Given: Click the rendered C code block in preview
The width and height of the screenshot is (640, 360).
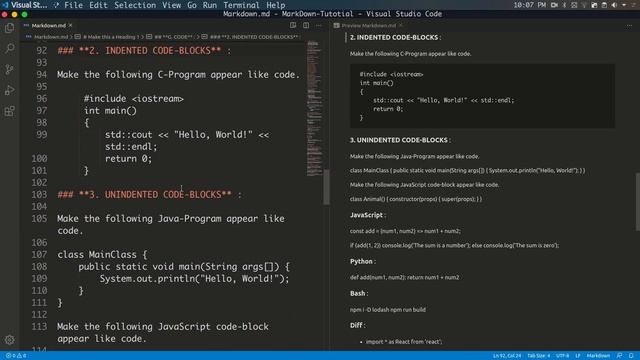Looking at the screenshot, I should click(482, 96).
